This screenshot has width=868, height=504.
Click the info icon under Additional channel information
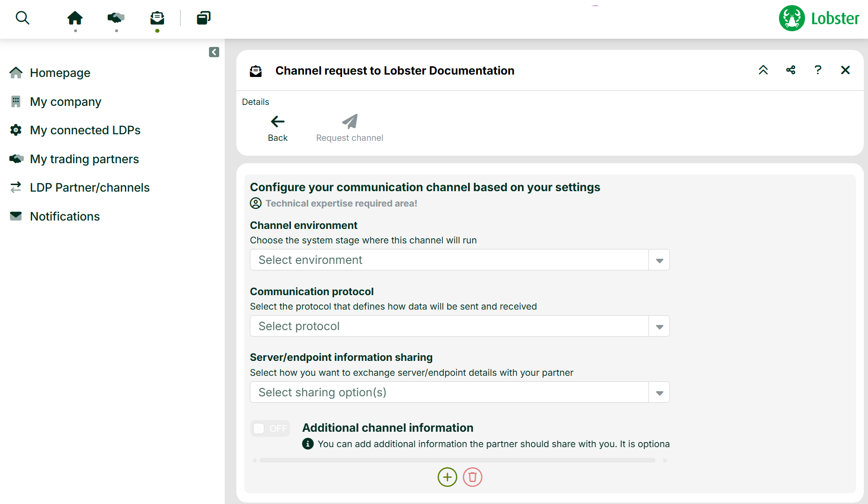coord(308,444)
